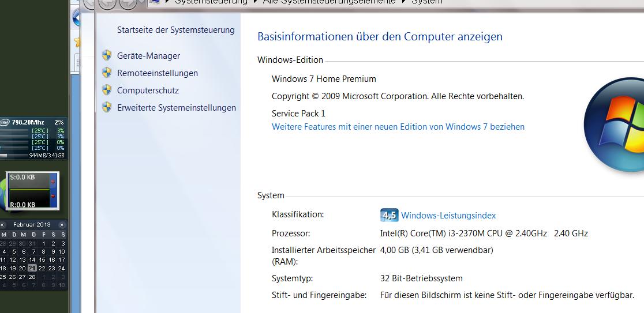Go to next month in calendar gadget

pos(62,225)
